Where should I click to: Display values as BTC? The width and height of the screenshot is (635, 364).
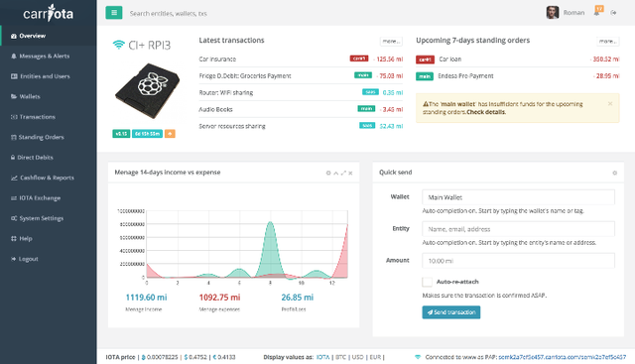point(341,357)
